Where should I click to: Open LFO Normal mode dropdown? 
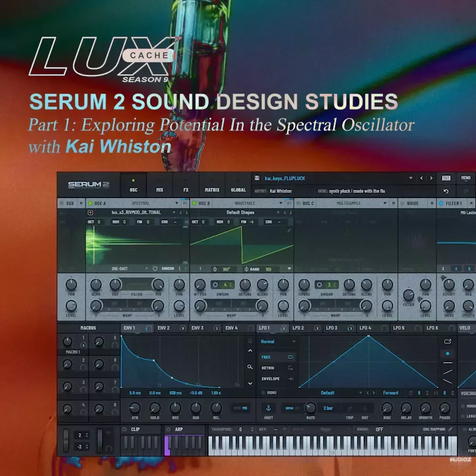coord(294,342)
